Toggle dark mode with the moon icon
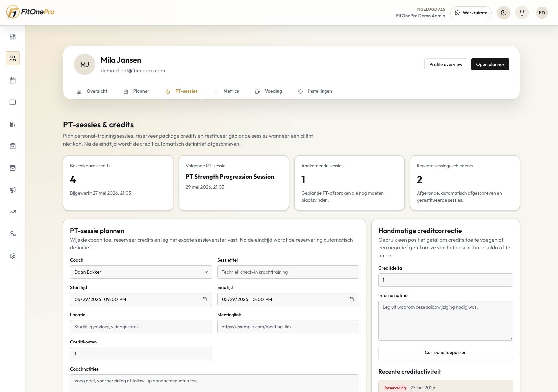This screenshot has width=558, height=392. pyautogui.click(x=504, y=13)
